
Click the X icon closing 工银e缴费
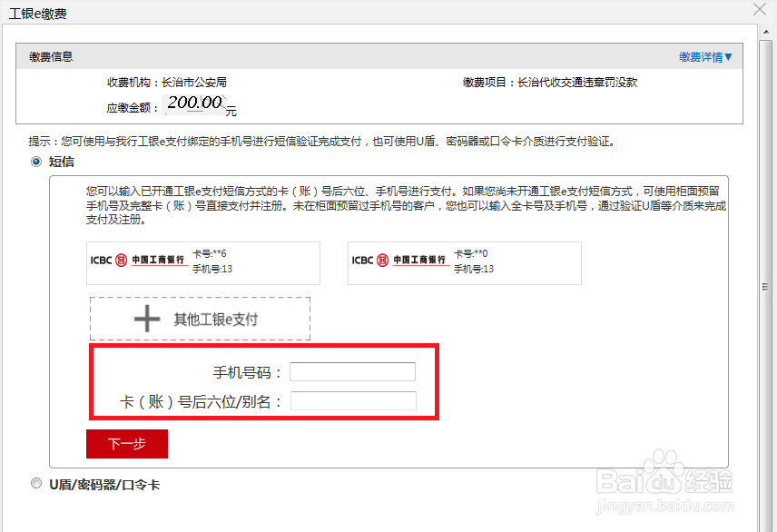click(760, 11)
